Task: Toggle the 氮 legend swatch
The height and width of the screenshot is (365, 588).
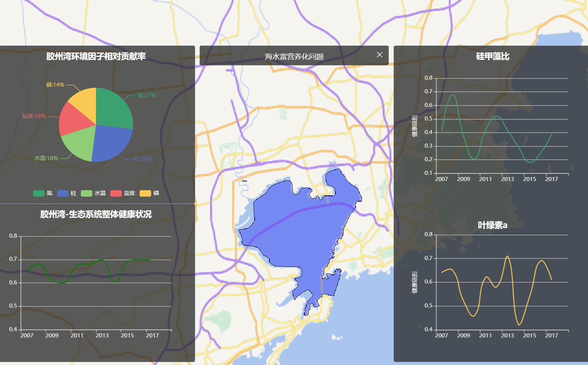Action: [x=39, y=193]
